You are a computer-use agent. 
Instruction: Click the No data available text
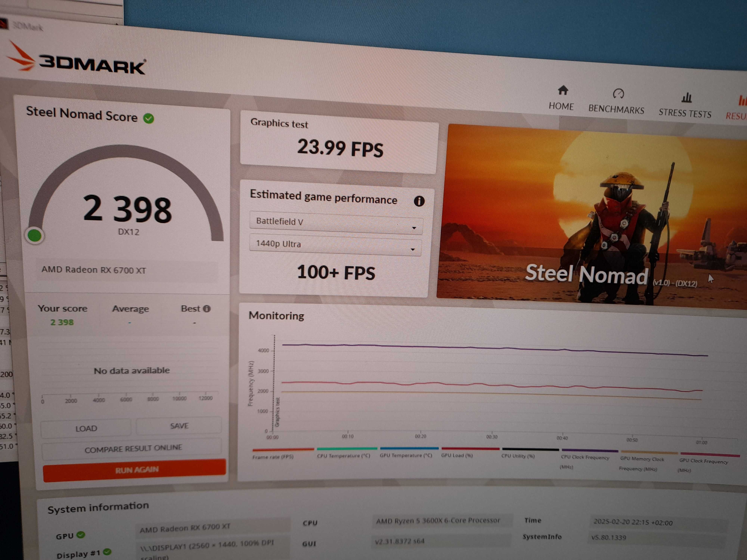coord(132,371)
